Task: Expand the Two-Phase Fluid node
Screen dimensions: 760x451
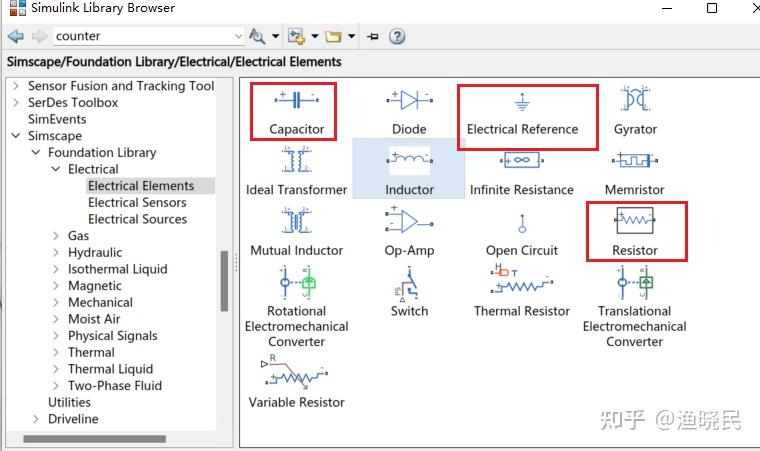Action: 56,386
